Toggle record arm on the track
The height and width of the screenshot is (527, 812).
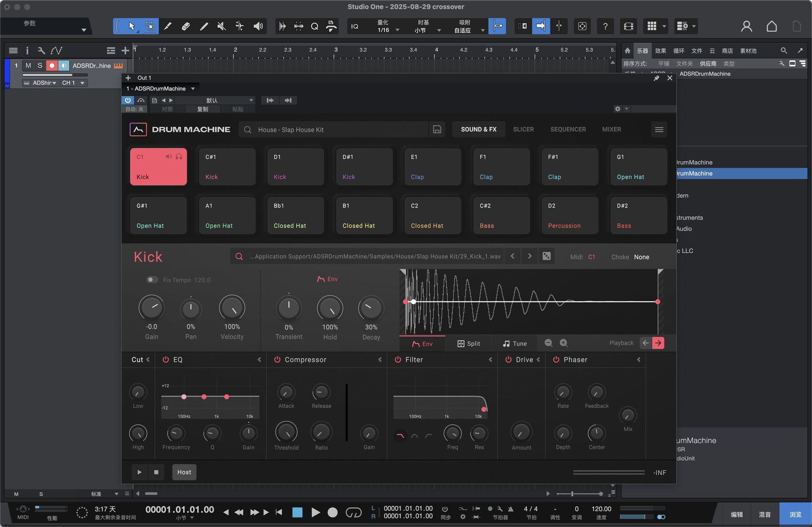point(52,66)
